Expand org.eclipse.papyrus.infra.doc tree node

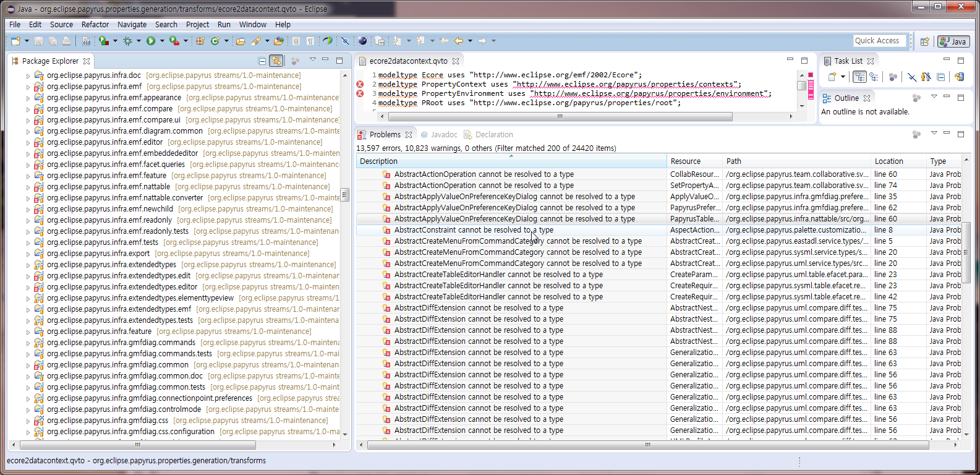point(28,75)
